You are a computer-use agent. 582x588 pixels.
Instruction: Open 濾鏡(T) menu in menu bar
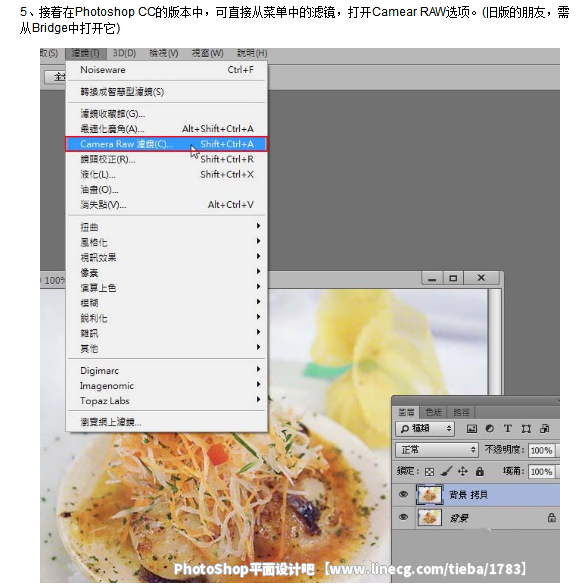pyautogui.click(x=86, y=54)
